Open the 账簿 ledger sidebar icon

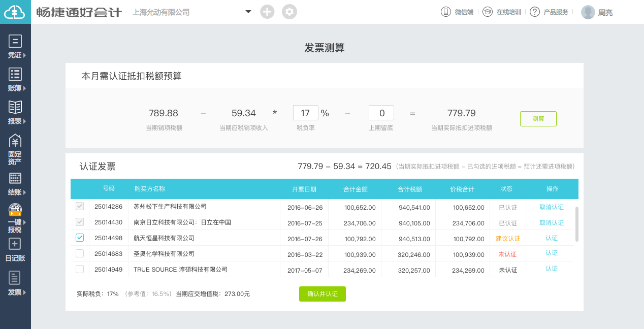point(15,75)
